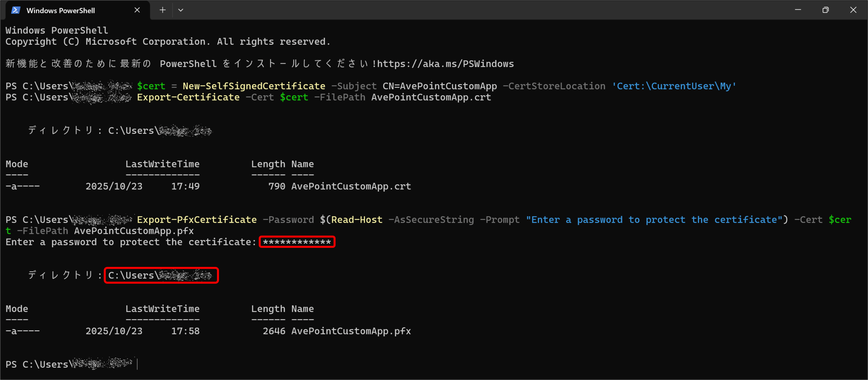Click the 17:49 timestamp in the listing
868x380 pixels.
[x=185, y=186]
